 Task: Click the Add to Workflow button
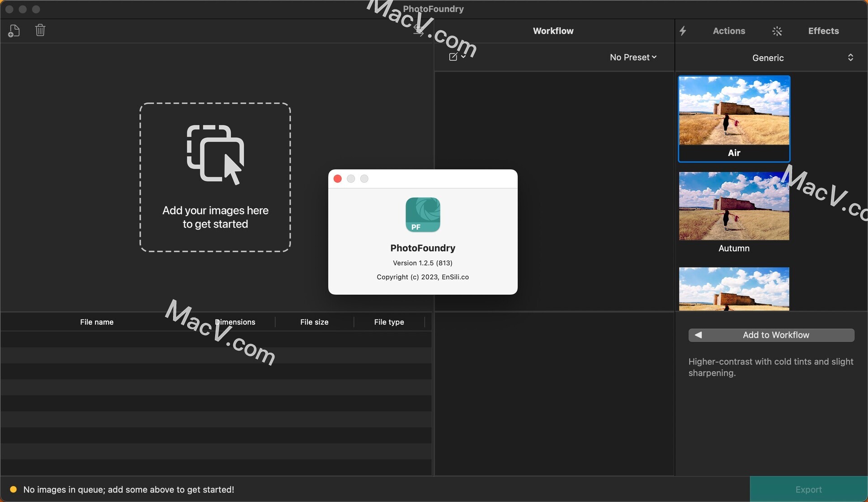[x=771, y=335]
